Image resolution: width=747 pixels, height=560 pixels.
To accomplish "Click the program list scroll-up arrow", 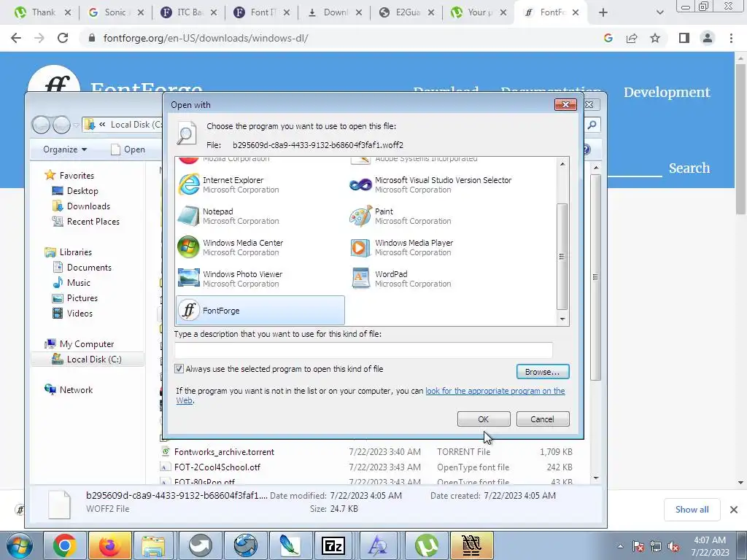I will [562, 164].
